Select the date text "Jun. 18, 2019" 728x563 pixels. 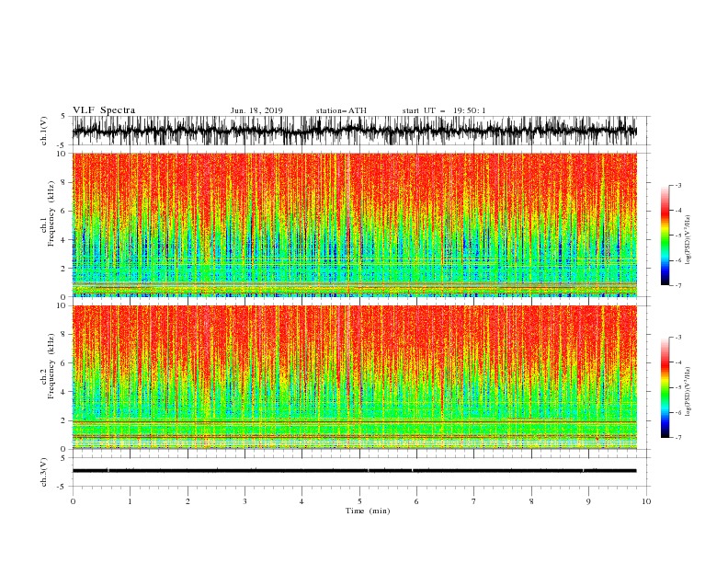tap(256, 110)
